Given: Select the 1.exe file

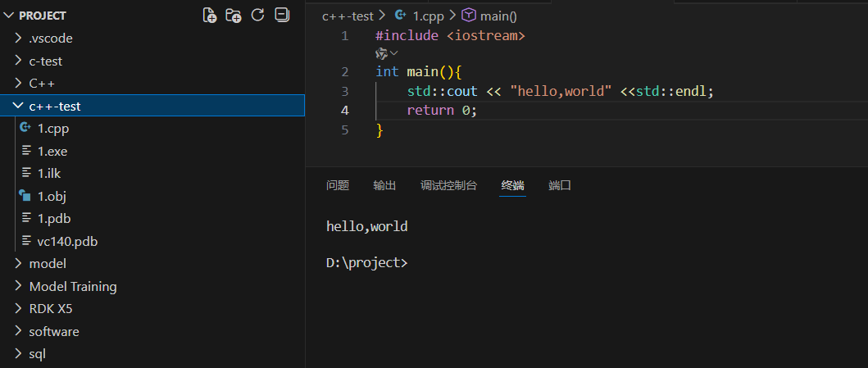Looking at the screenshot, I should click(x=52, y=151).
